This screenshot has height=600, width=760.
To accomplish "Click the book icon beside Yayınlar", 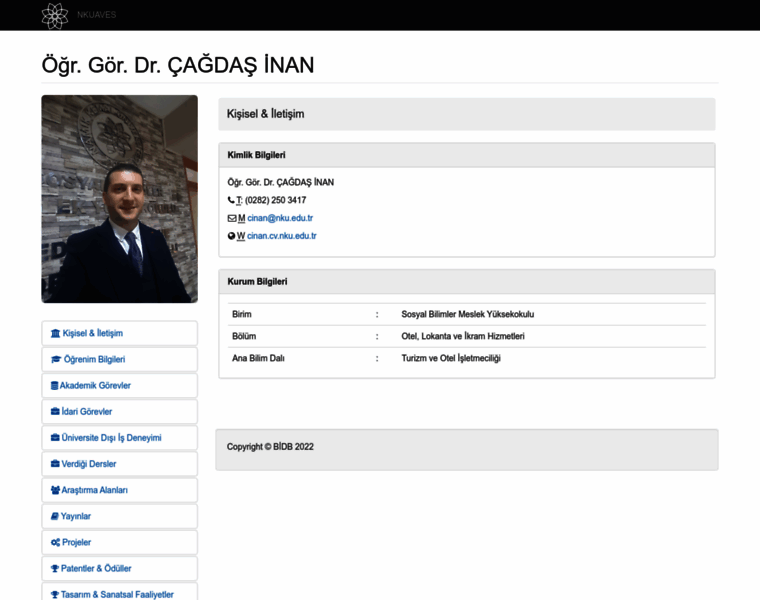I will coord(55,516).
